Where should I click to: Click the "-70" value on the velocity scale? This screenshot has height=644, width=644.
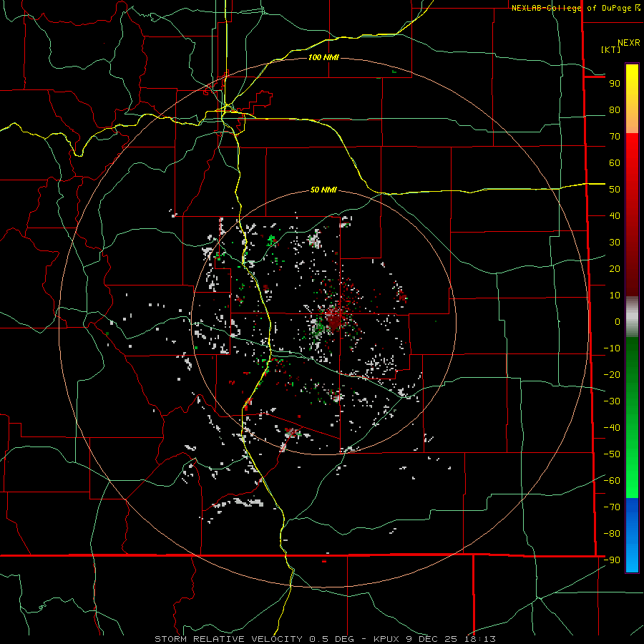[612, 507]
